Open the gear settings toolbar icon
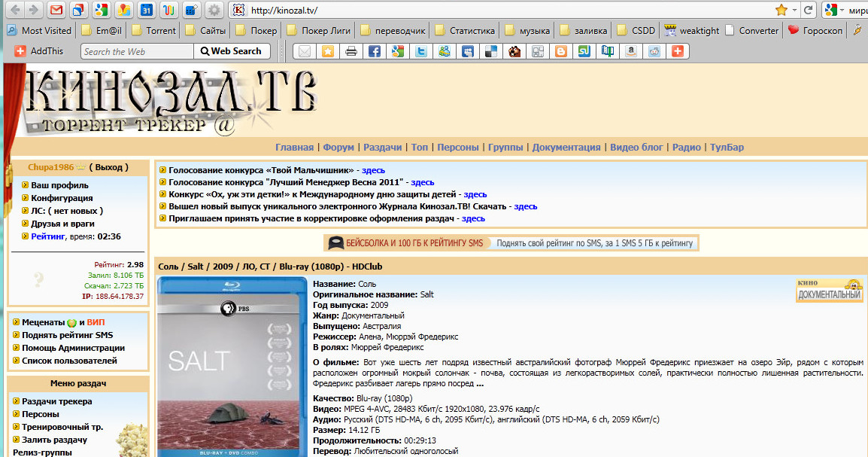 pos(215,10)
